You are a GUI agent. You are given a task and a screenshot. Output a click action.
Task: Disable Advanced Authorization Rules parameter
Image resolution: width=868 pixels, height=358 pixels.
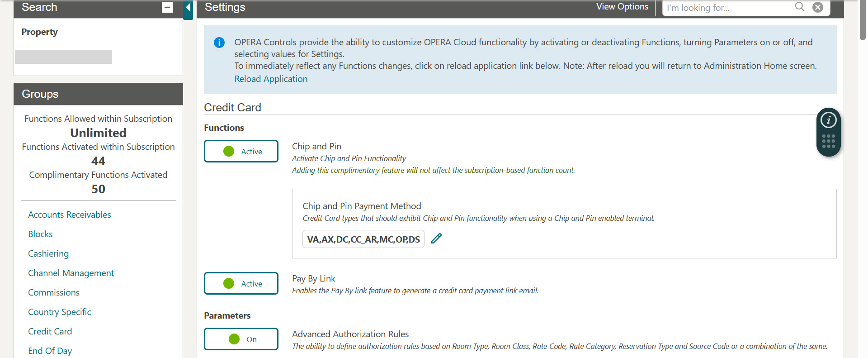241,339
